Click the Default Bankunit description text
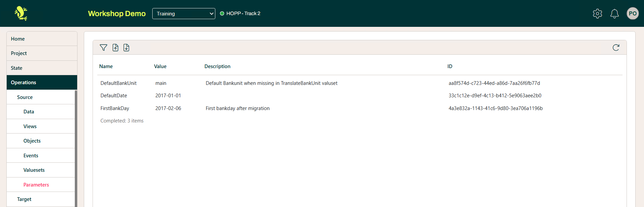This screenshot has width=644, height=207. [272, 83]
